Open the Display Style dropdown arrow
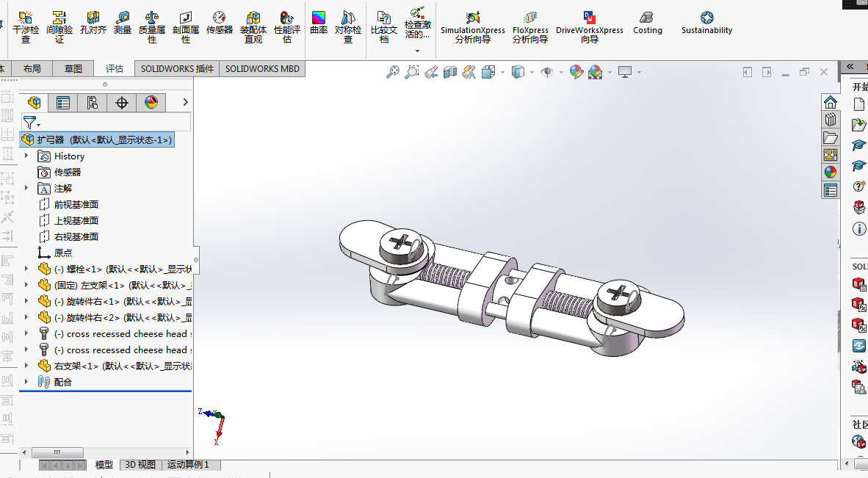 (x=532, y=72)
